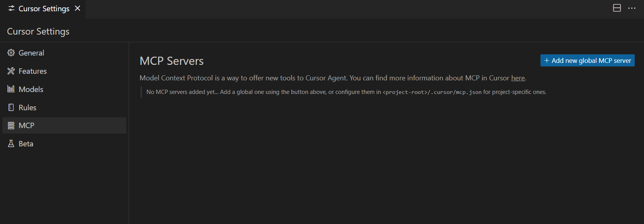Open the Features label in the sidebar

33,71
